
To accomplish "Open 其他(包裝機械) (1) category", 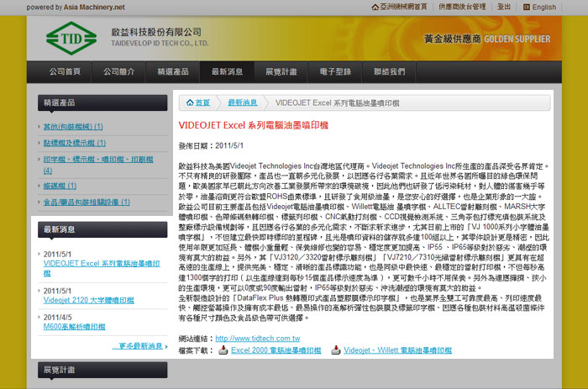I will pos(73,127).
